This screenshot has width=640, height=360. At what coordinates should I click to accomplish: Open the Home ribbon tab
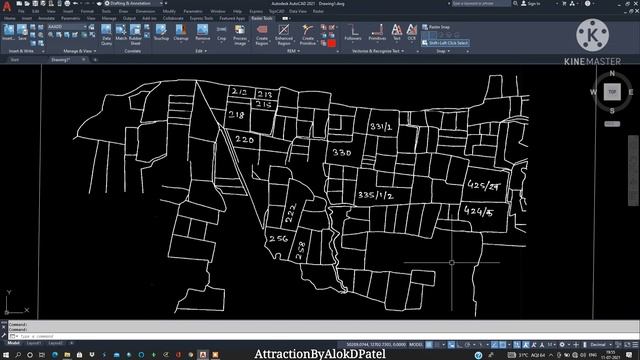tap(9, 18)
